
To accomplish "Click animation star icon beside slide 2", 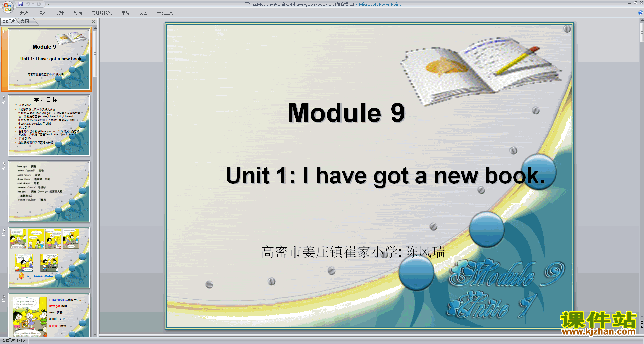I will 4,102.
